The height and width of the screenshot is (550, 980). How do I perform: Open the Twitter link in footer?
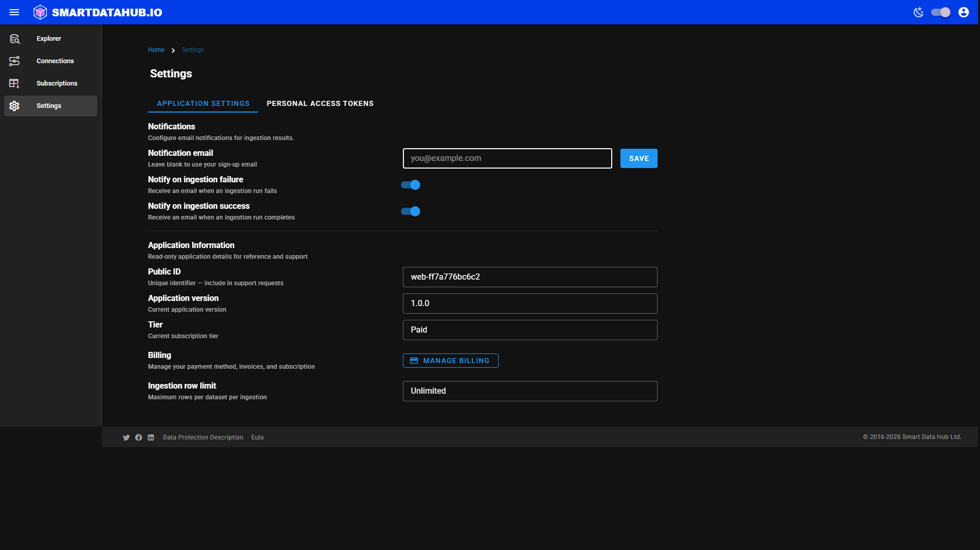pos(126,437)
